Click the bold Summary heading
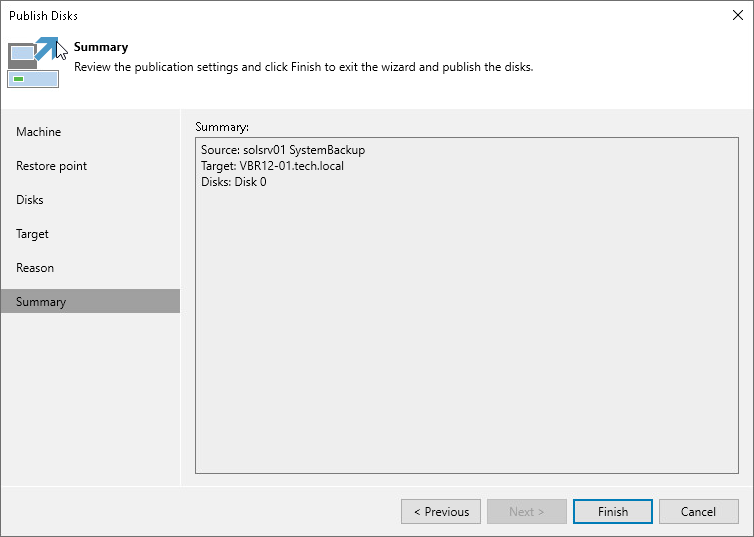Image resolution: width=754 pixels, height=537 pixels. 101,47
